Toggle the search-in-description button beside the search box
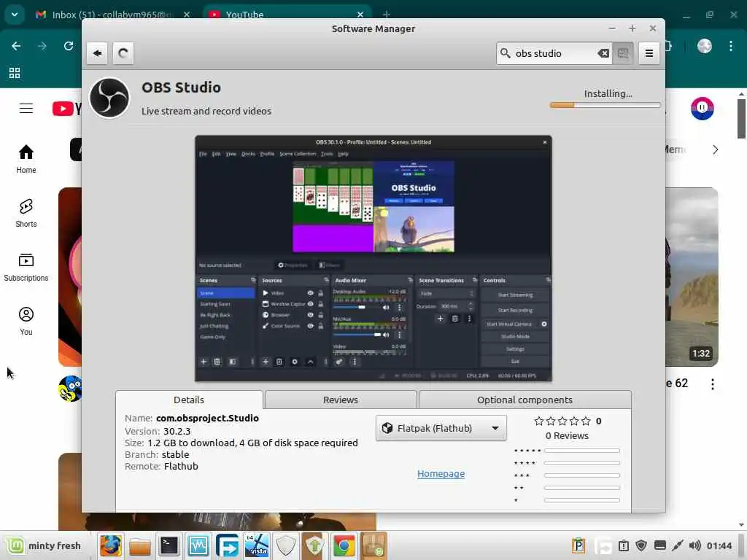Viewport: 747px width, 560px height. click(x=623, y=53)
